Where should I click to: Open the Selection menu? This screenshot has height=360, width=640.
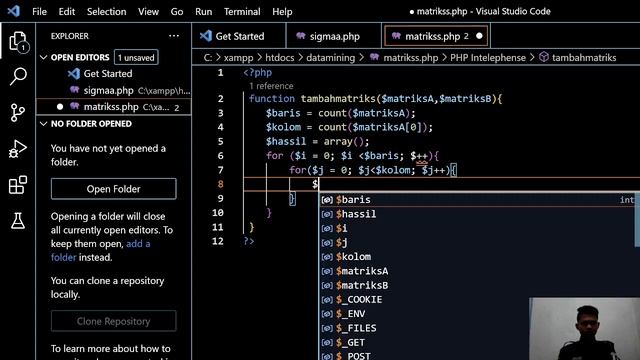(x=107, y=11)
